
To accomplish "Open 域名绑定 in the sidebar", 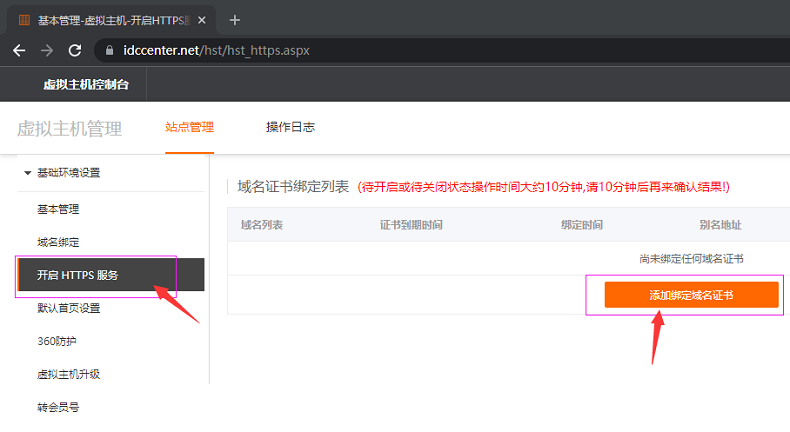I will click(58, 242).
